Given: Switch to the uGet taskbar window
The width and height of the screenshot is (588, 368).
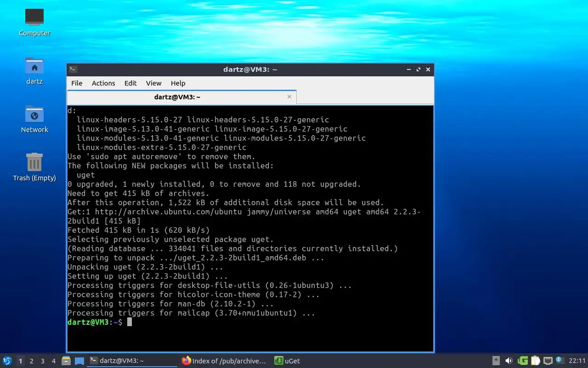Looking at the screenshot, I should (288, 361).
